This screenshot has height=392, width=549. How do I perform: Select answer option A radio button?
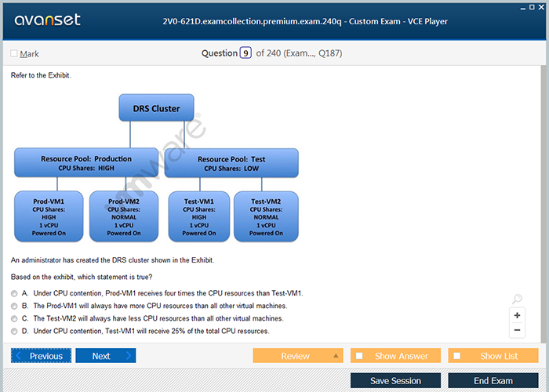[x=14, y=293]
